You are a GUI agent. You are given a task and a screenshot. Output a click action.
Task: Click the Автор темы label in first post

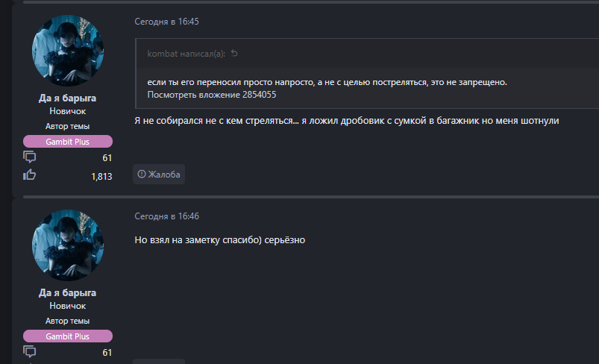68,126
